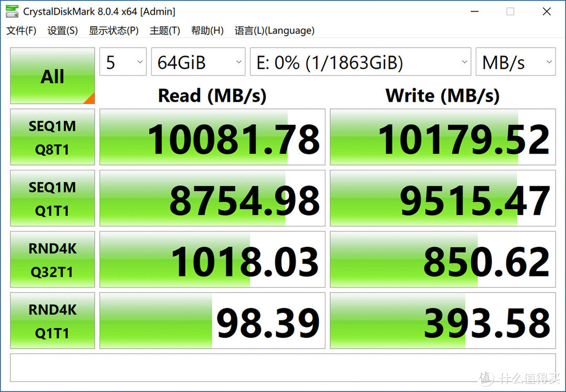The image size is (566, 392).
Task: Open the 设置(S) menu
Action: click(x=62, y=31)
